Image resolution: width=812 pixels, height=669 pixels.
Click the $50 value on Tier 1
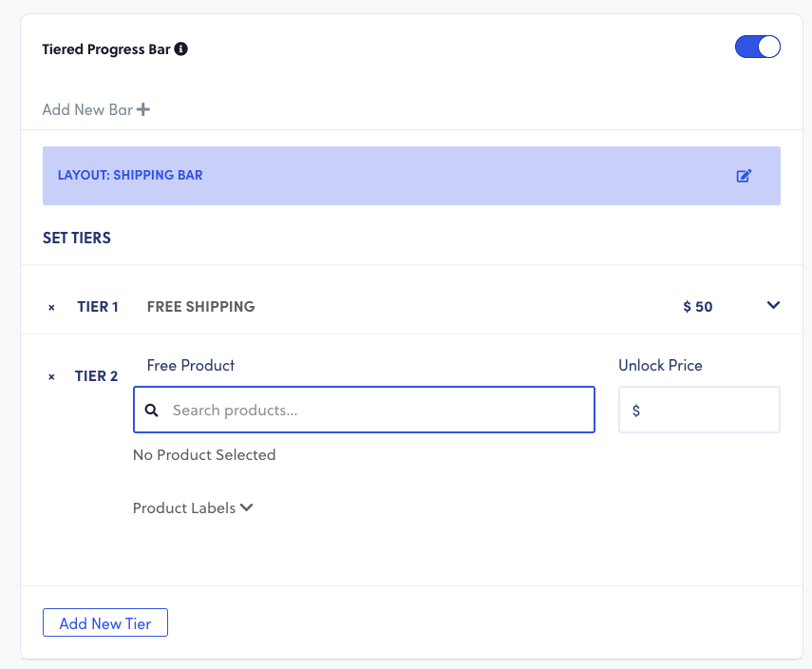(x=697, y=306)
